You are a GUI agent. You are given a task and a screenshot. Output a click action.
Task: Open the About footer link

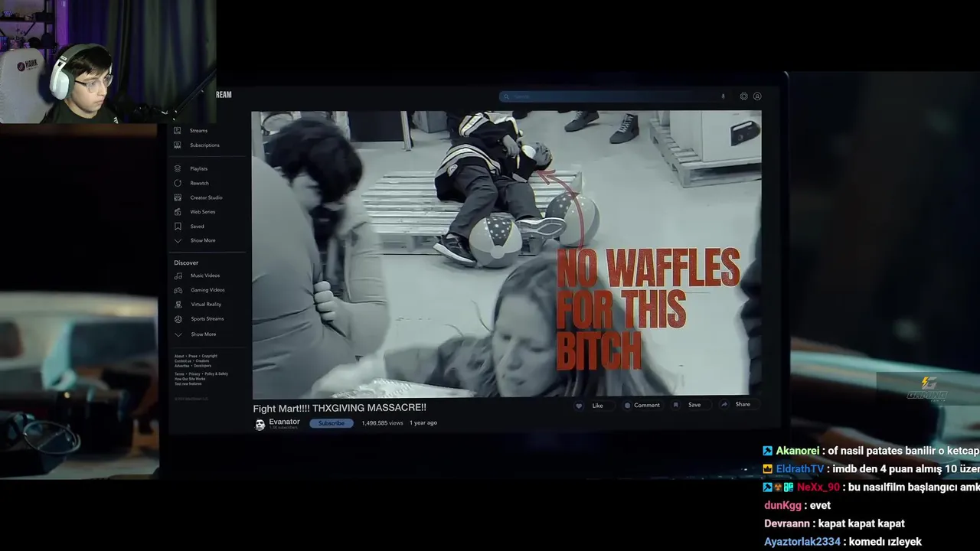pos(178,356)
